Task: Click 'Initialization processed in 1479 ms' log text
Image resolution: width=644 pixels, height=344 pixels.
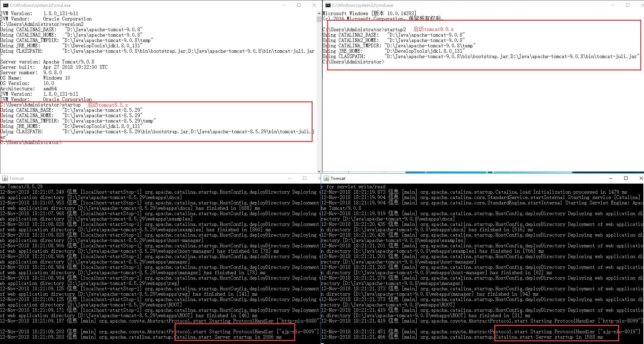Action: 580,192
